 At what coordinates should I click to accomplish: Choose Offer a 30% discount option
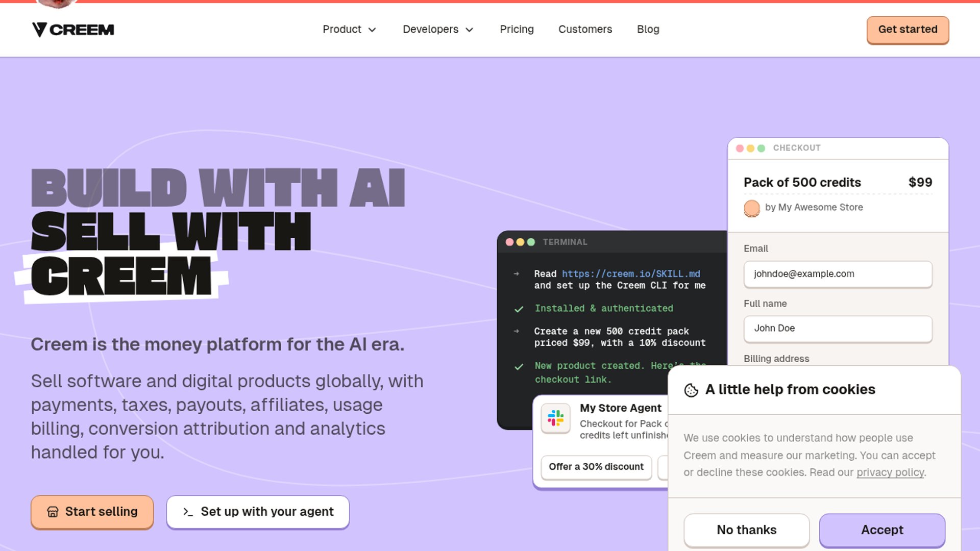596,467
